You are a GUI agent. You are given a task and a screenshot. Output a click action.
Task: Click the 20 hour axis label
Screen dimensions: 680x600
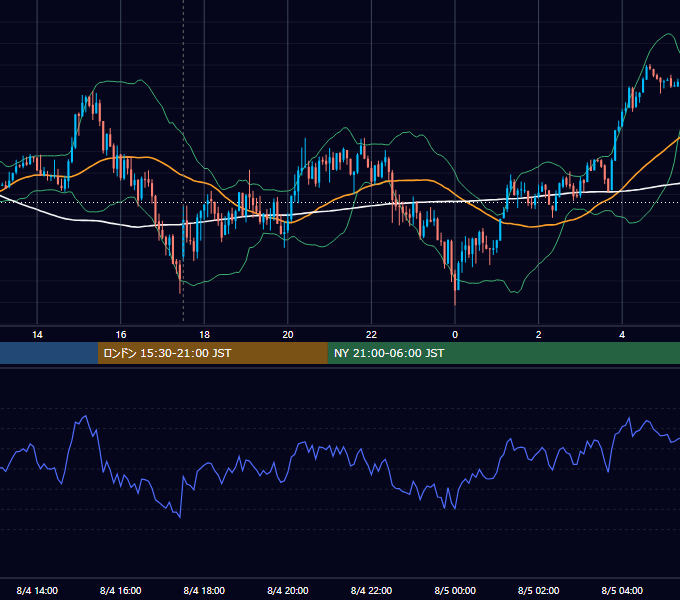[288, 335]
